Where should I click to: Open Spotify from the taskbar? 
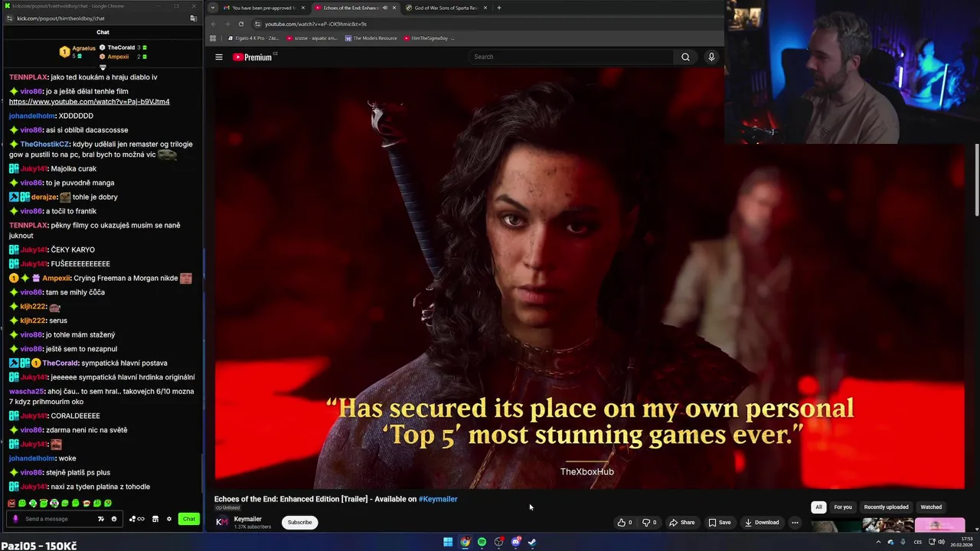point(482,542)
